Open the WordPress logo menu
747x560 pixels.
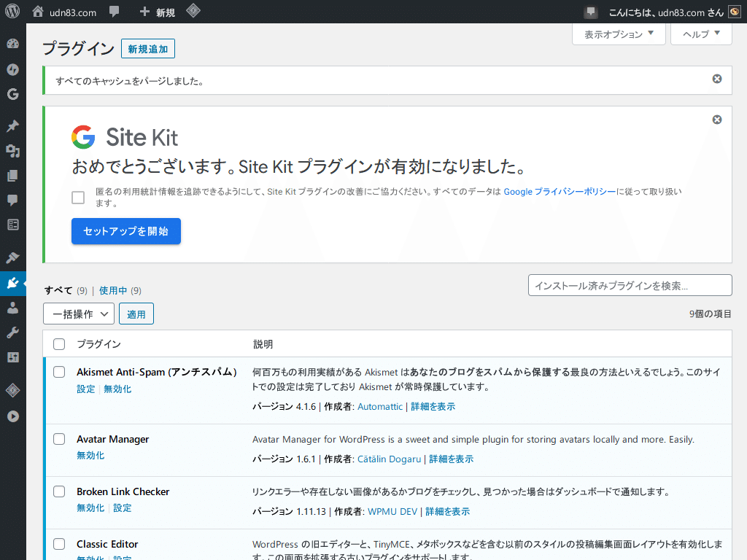[x=12, y=12]
